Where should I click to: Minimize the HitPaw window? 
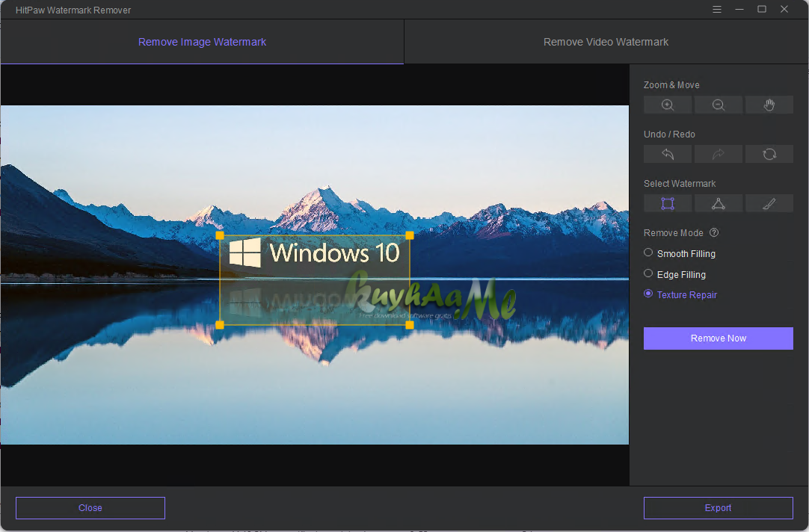click(x=739, y=9)
